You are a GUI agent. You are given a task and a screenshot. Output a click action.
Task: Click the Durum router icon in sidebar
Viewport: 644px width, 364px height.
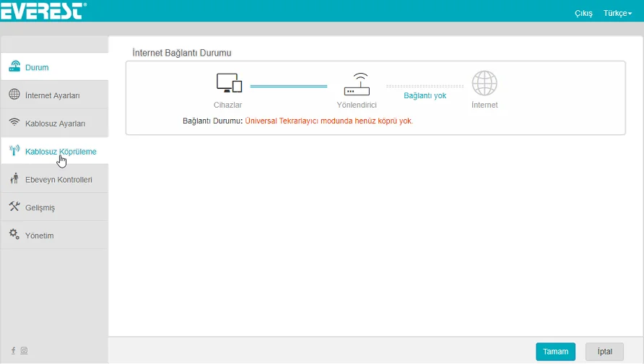[x=14, y=67]
